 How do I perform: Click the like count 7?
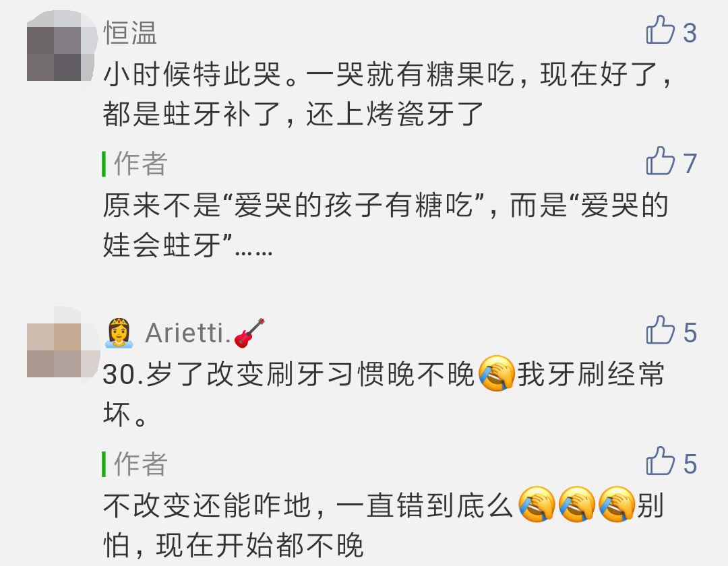[x=690, y=164]
